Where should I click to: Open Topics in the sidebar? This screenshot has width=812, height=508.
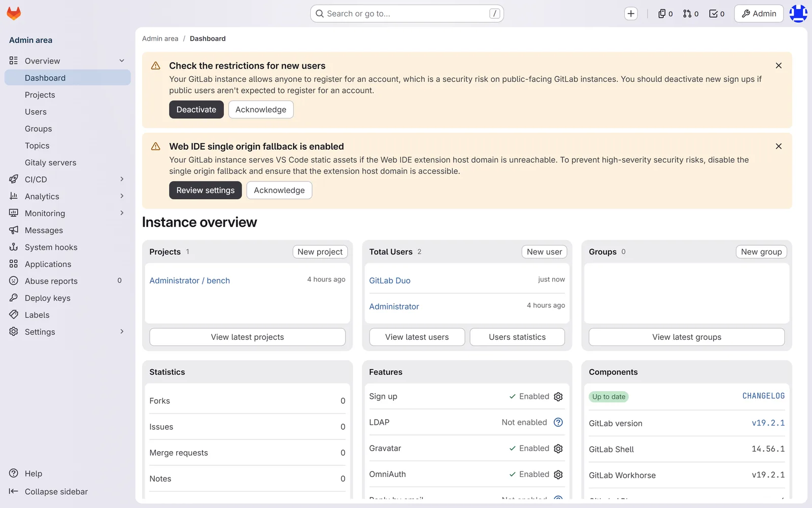67,146
